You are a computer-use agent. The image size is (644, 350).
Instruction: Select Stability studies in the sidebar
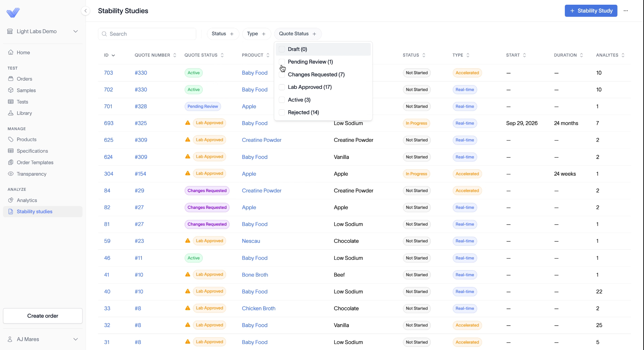coord(43,212)
